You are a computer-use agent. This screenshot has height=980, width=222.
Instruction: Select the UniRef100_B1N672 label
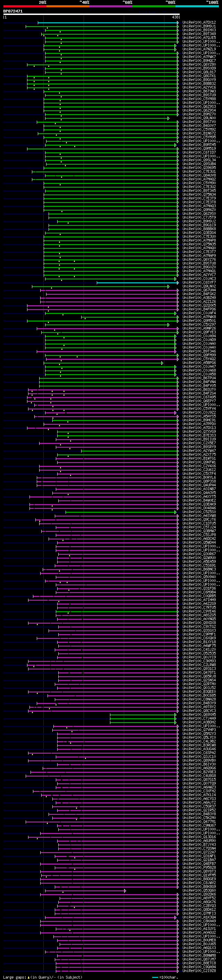pos(199,133)
